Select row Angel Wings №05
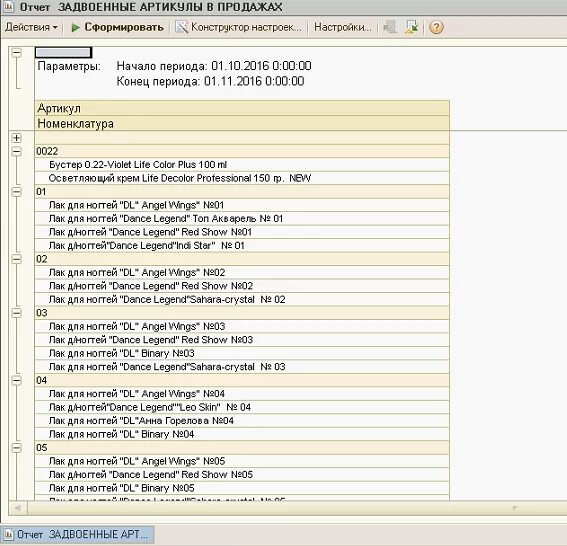This screenshot has height=546, width=567. point(242,461)
